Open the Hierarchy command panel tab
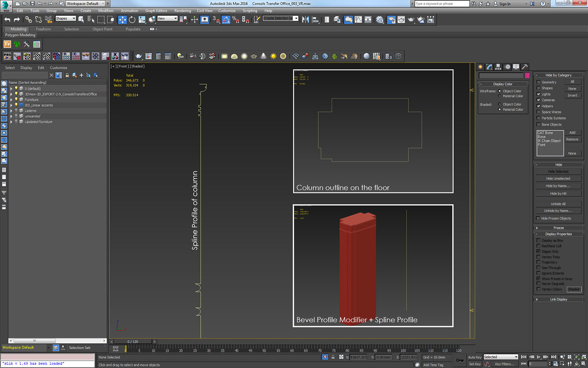Screen dimensions: 588x368 498,67
